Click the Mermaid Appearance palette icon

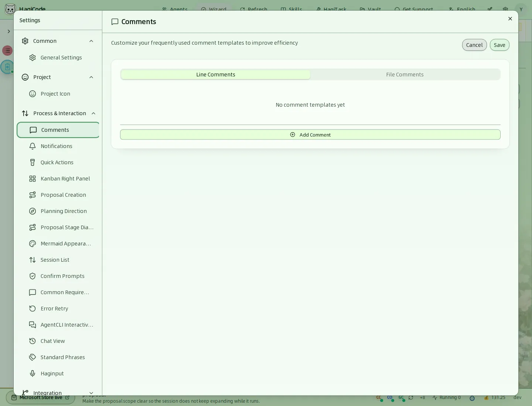tap(33, 244)
